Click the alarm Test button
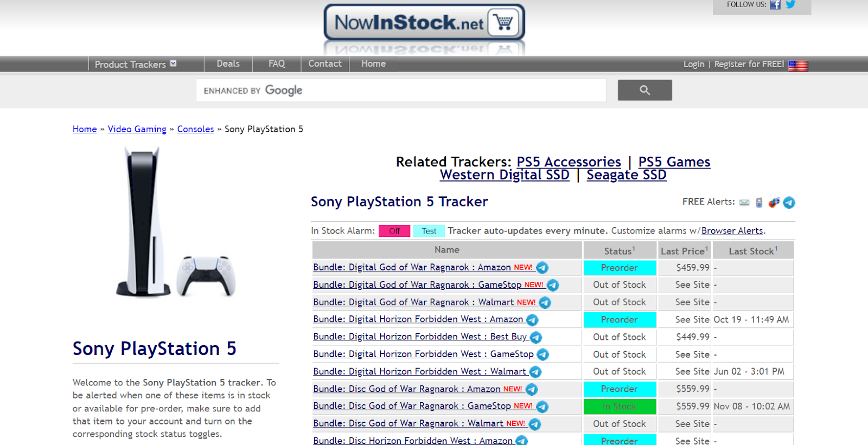Image resolution: width=868 pixels, height=445 pixels. pos(429,231)
